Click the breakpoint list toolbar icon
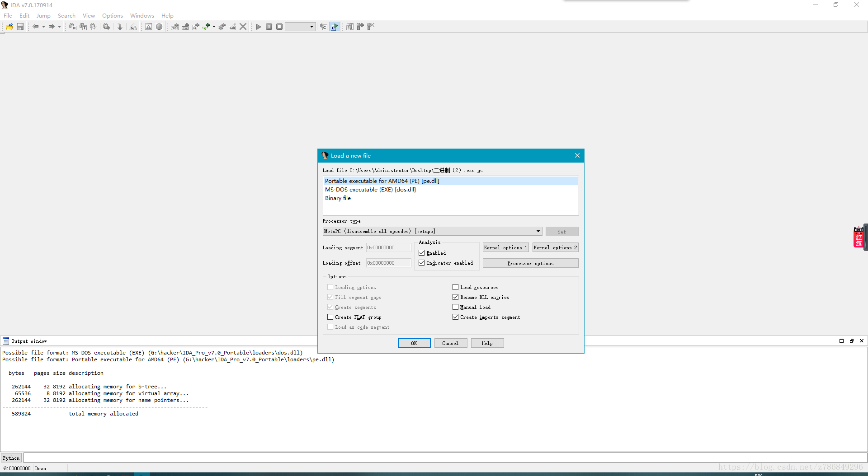 coord(350,27)
